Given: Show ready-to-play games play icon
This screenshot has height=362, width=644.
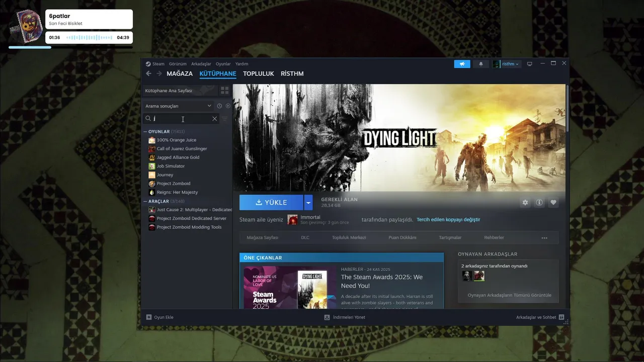Looking at the screenshot, I should 228,106.
